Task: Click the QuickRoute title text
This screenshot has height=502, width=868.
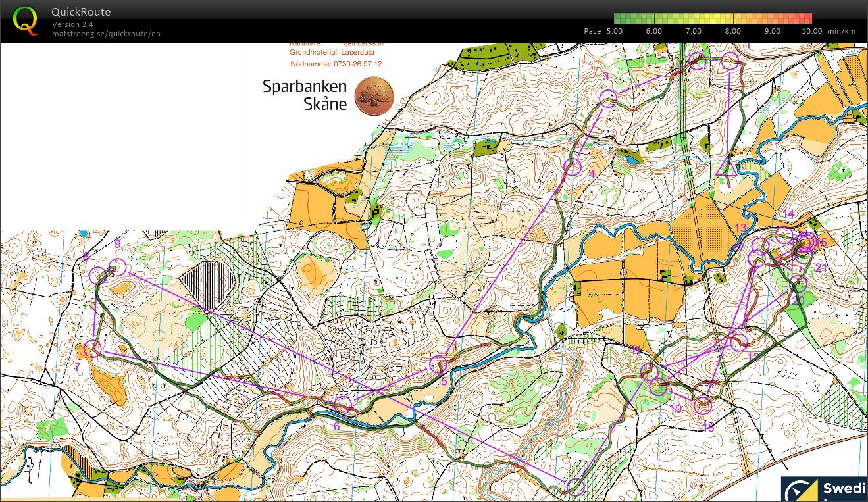Action: (x=81, y=12)
